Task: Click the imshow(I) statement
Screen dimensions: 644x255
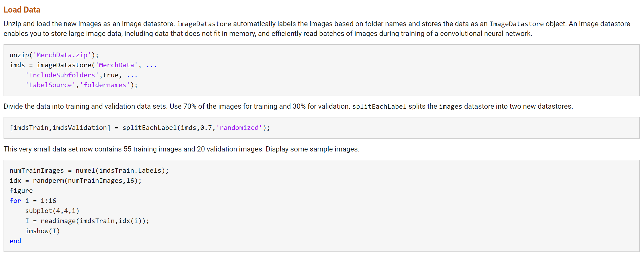Action: (x=42, y=231)
